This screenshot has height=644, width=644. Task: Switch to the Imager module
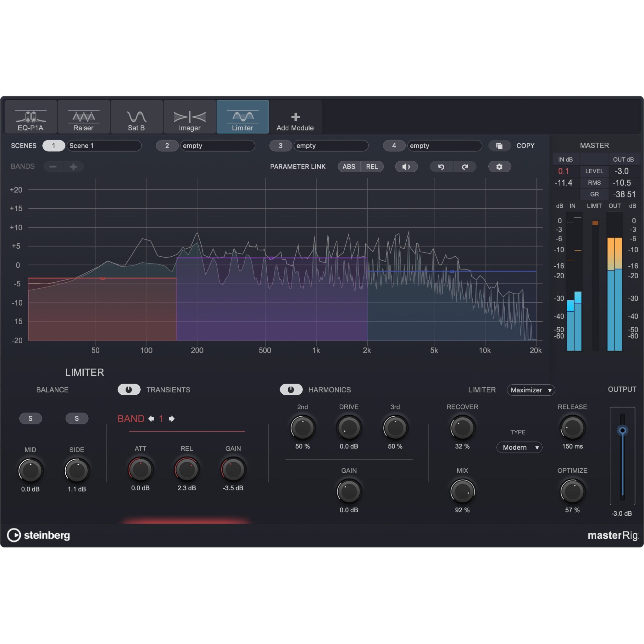click(189, 117)
